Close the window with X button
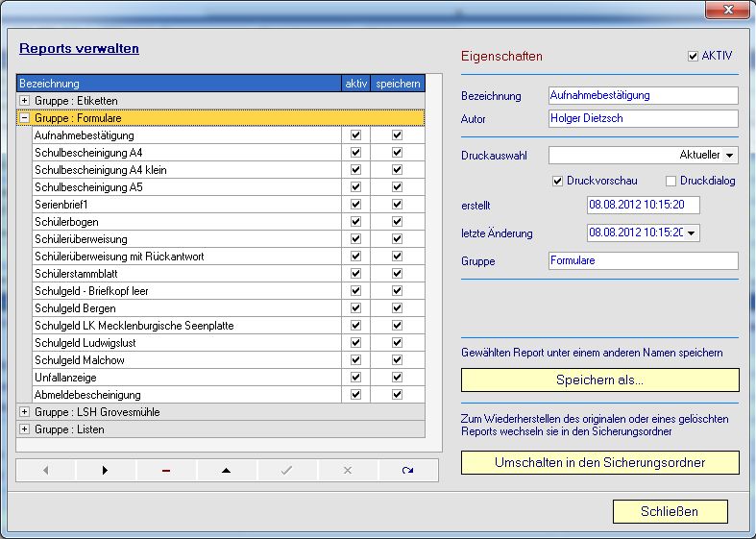The width and height of the screenshot is (756, 539). 728,10
